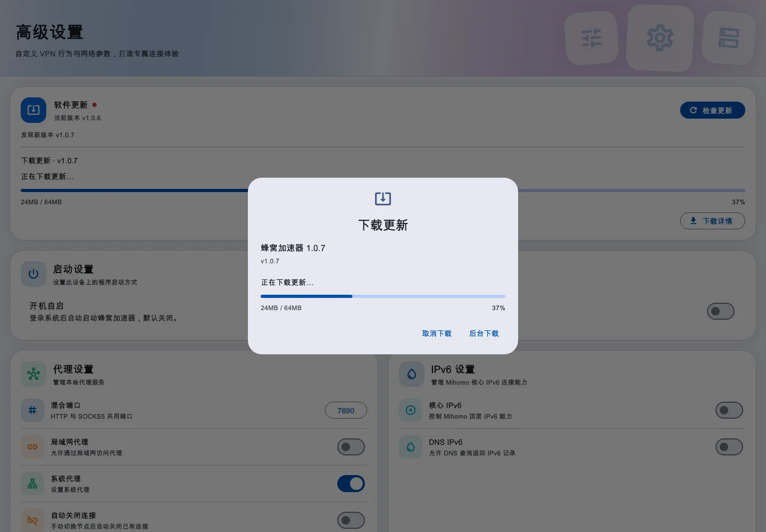Image resolution: width=766 pixels, height=532 pixels.
Task: Click the gear icon in the header
Action: click(660, 37)
